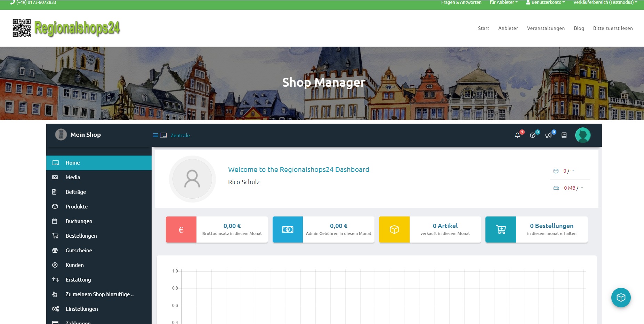Click the yellow box Artikel icon
The height and width of the screenshot is (324, 644).
click(x=394, y=229)
